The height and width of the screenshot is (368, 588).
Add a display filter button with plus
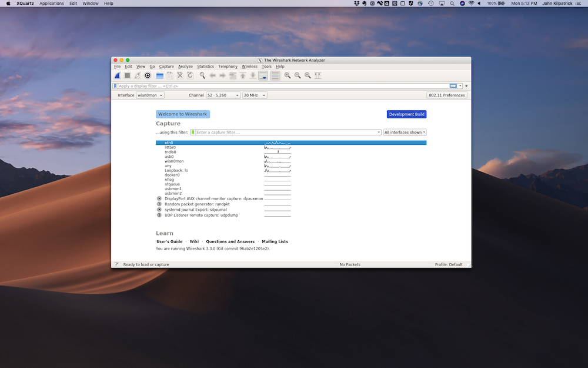[466, 86]
